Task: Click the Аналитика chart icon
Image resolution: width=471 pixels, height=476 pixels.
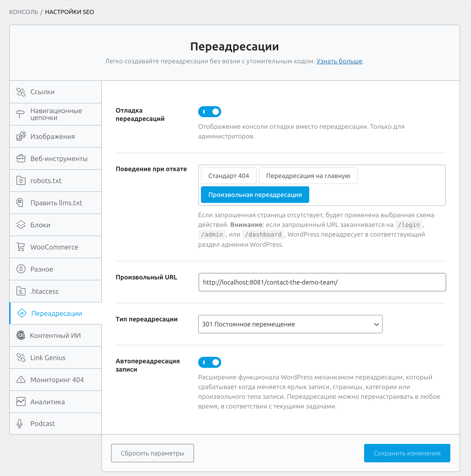Action: [21, 402]
